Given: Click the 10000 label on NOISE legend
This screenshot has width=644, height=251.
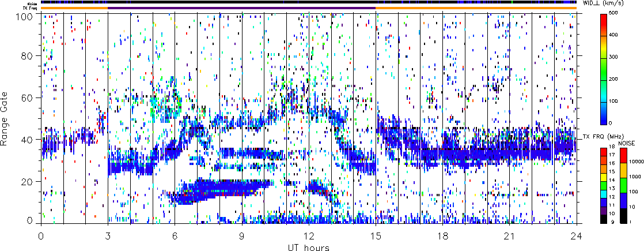Looking at the screenshot, I should 636,162.
